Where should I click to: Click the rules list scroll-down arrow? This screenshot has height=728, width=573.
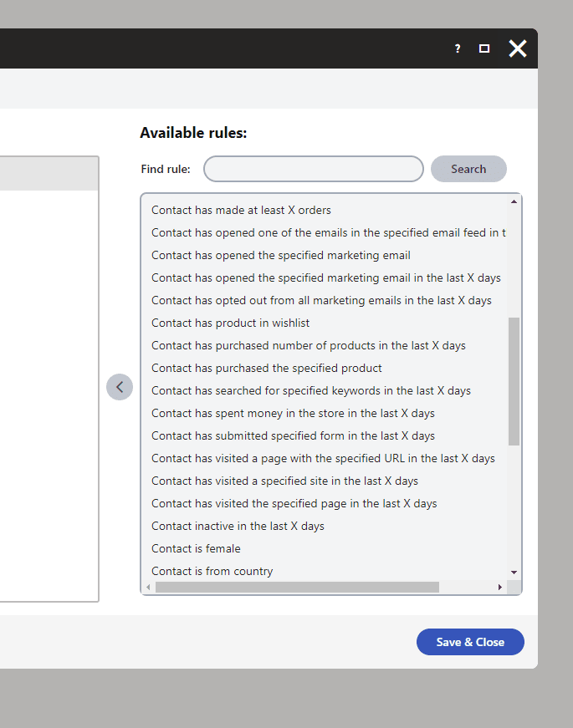(514, 573)
